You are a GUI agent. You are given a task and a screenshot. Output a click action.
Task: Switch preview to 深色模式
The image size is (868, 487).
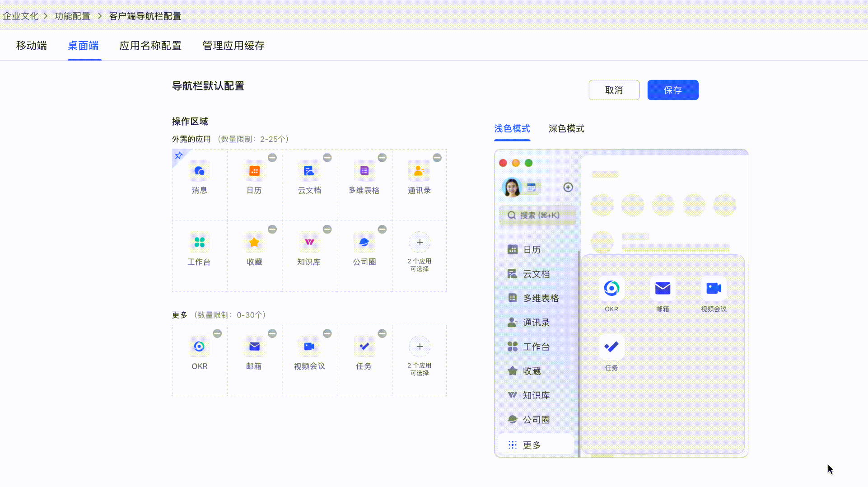coord(566,129)
